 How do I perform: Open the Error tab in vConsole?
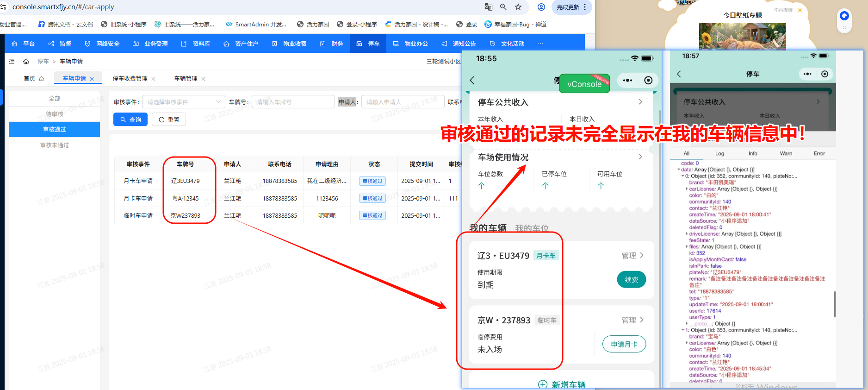click(x=819, y=154)
